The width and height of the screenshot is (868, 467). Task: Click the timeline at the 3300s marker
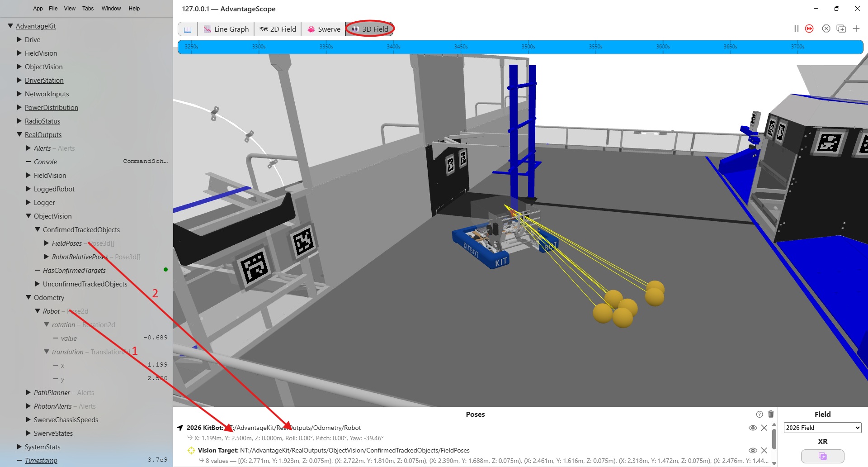point(259,47)
